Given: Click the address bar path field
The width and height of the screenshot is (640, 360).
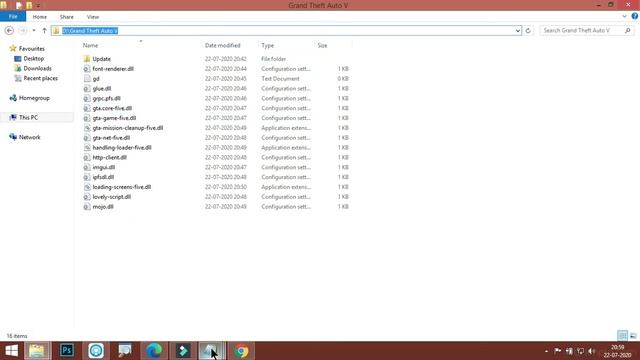Looking at the screenshot, I should pyautogui.click(x=286, y=31).
